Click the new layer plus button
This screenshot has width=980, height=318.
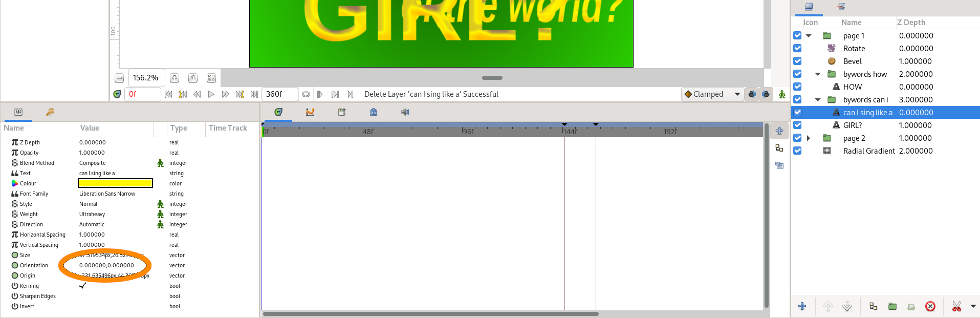tap(802, 306)
